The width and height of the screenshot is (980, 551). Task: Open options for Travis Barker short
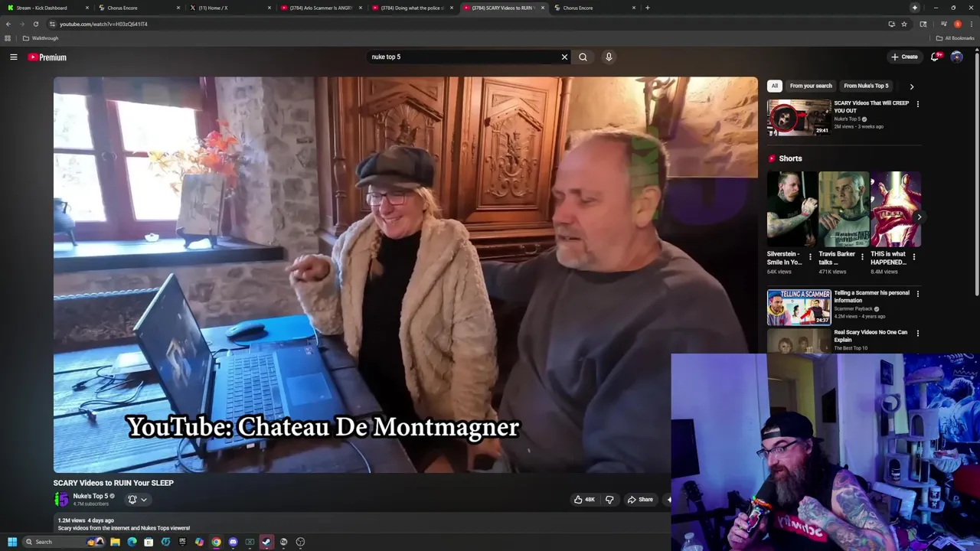tap(862, 257)
